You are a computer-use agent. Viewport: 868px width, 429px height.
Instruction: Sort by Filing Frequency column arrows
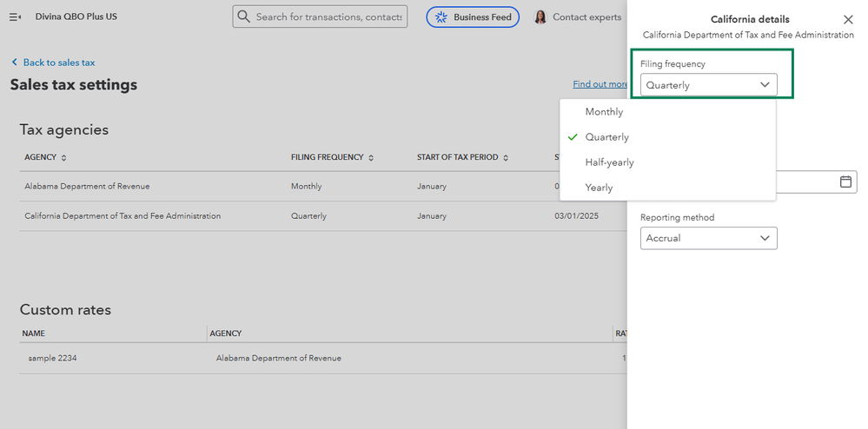pyautogui.click(x=371, y=157)
